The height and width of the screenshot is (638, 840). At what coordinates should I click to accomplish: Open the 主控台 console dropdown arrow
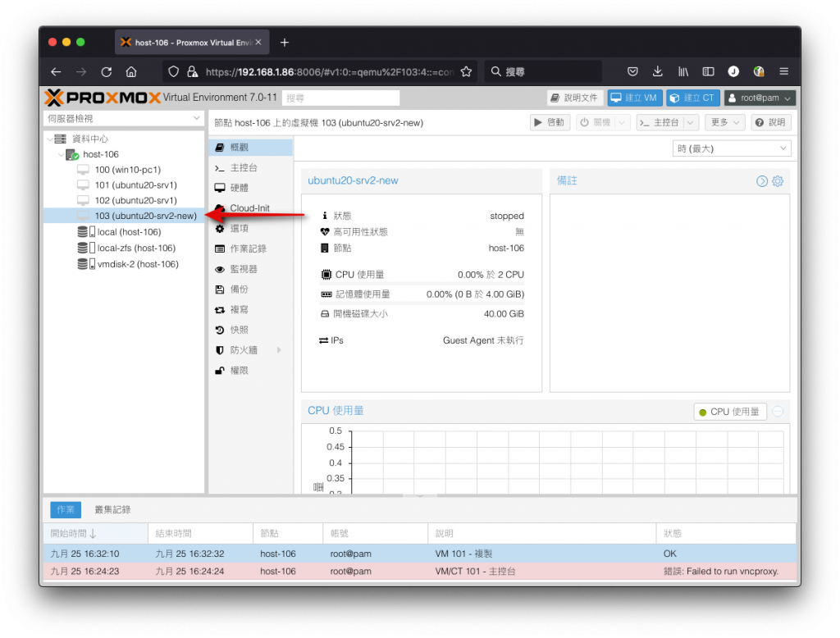click(691, 123)
